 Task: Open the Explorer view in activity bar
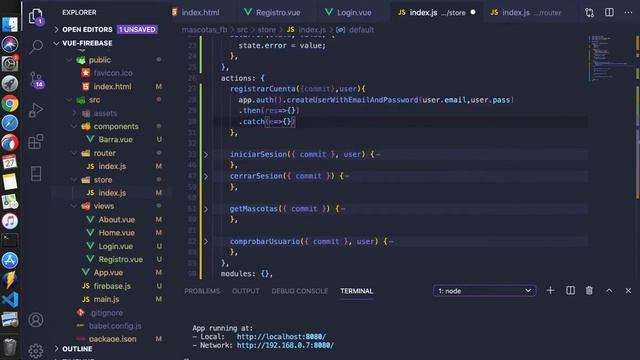pyautogui.click(x=36, y=16)
